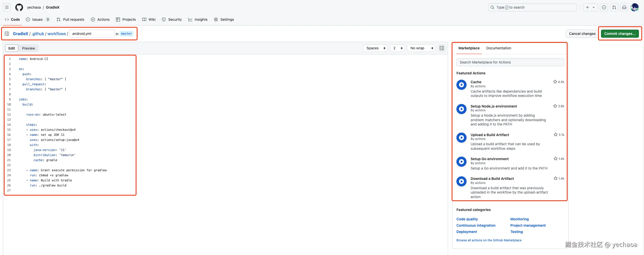Click the Download a Build Artifact icon
The width and height of the screenshot is (644, 255).
coord(461,181)
